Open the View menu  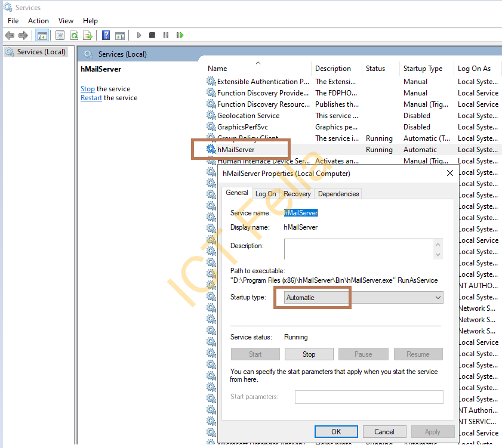[66, 21]
